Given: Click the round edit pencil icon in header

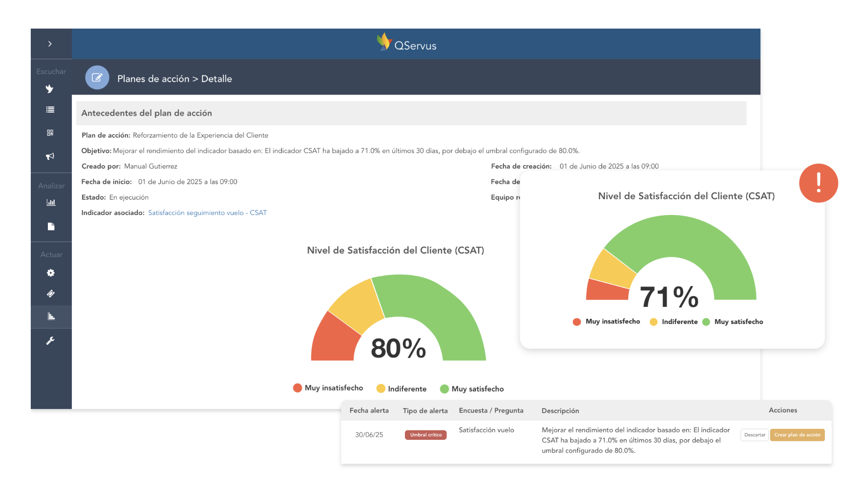Looking at the screenshot, I should (x=97, y=78).
